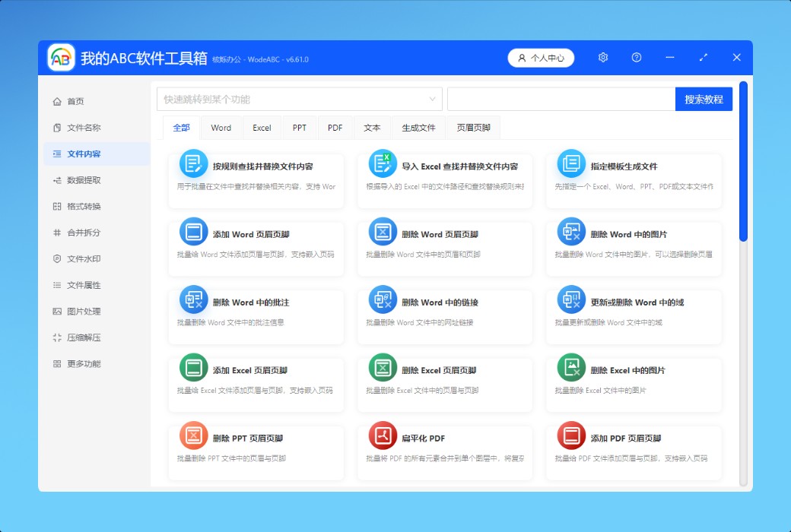Switch to the PDF tab
Image resolution: width=791 pixels, height=532 pixels.
coord(335,128)
